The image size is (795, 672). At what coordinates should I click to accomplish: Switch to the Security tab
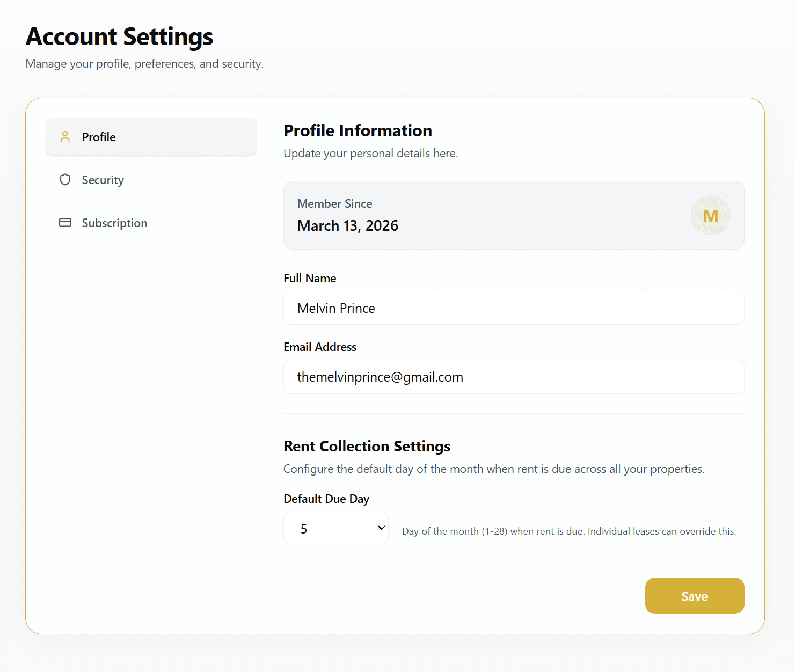(103, 180)
